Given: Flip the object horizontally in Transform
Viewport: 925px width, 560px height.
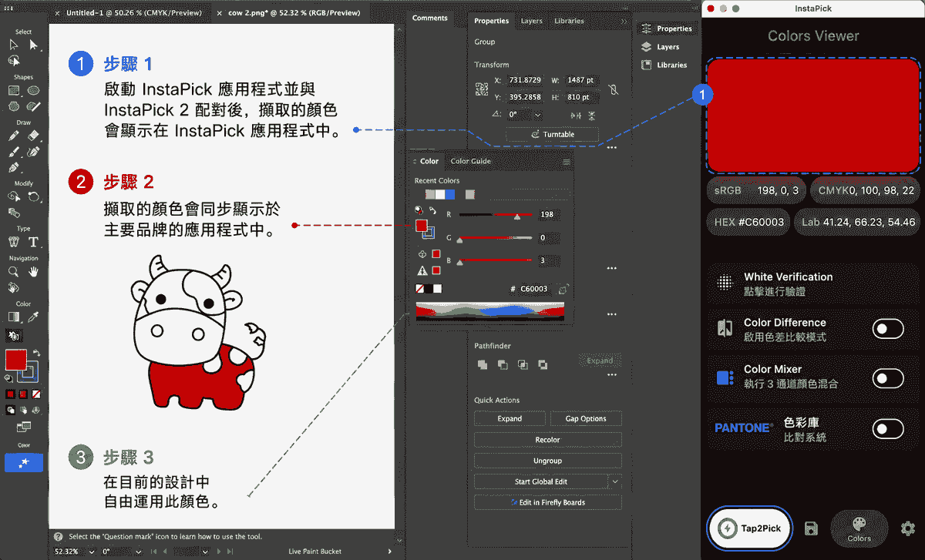Looking at the screenshot, I should click(x=575, y=115).
